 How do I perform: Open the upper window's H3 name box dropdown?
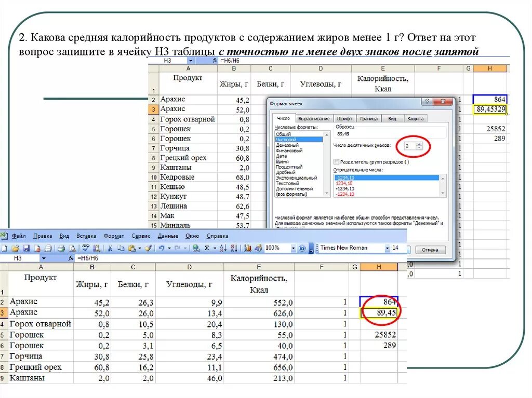point(191,61)
